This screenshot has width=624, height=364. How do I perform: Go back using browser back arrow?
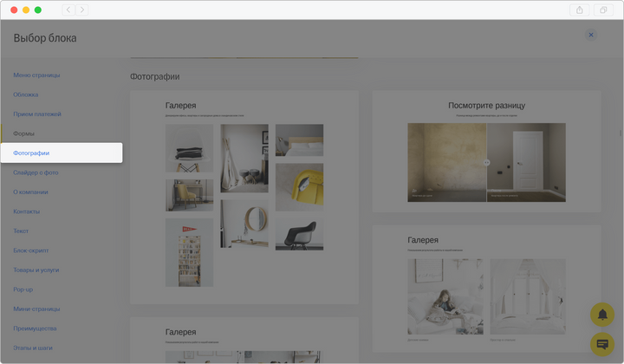pyautogui.click(x=68, y=10)
